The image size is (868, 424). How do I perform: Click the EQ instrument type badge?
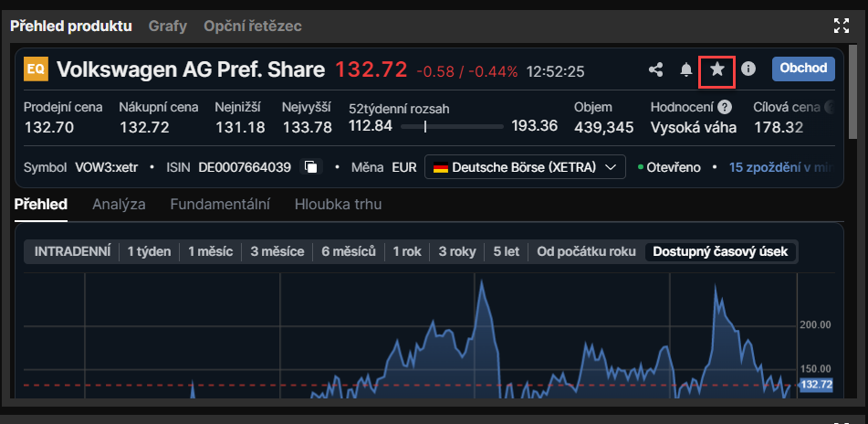[36, 69]
